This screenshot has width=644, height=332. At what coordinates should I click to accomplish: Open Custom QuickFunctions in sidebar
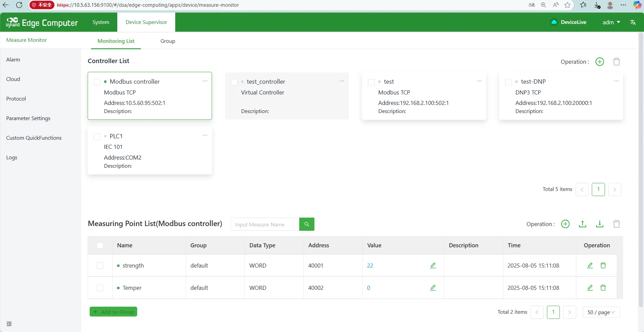(34, 138)
